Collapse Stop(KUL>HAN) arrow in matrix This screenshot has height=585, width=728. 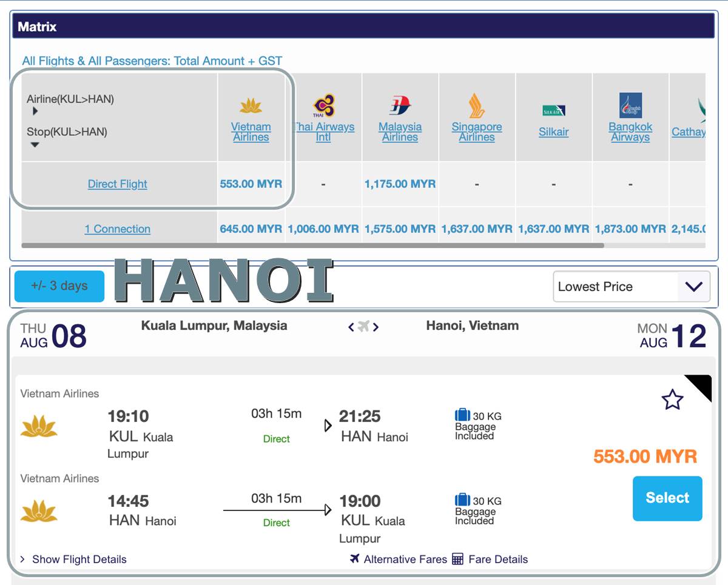[35, 144]
